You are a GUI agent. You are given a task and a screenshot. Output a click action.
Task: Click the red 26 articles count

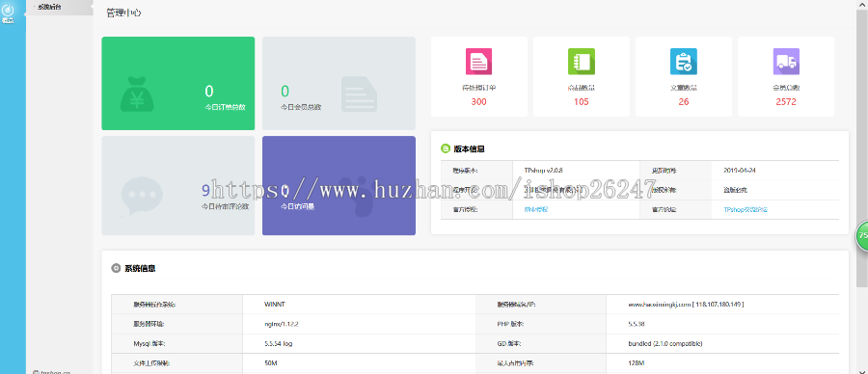pyautogui.click(x=684, y=102)
